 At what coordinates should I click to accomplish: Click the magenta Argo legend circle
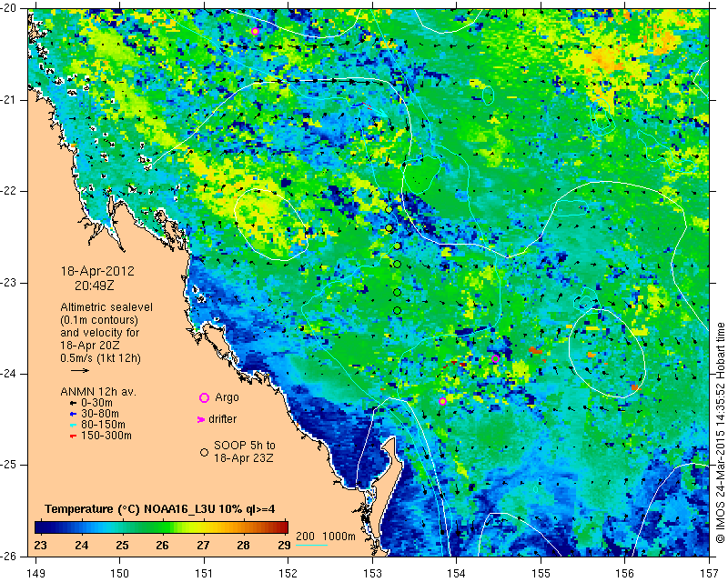tap(204, 397)
